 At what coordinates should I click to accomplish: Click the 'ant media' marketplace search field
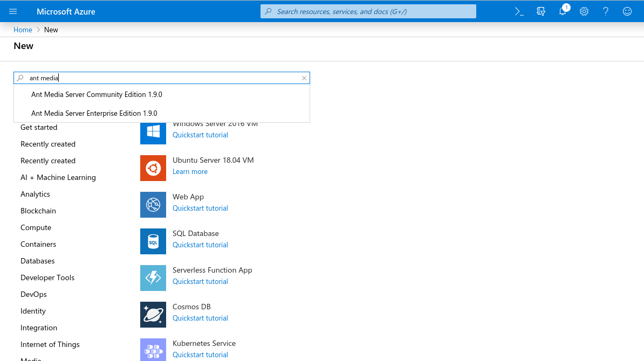[x=162, y=78]
